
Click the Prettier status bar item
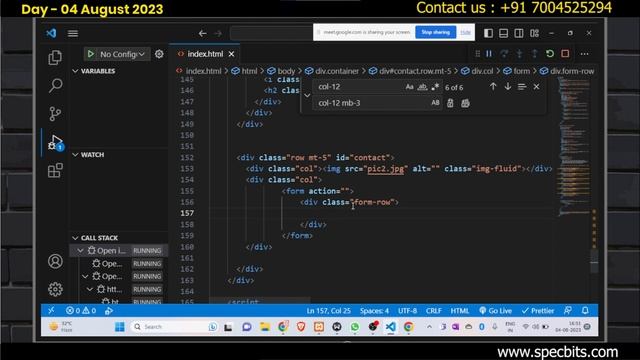coord(538,311)
